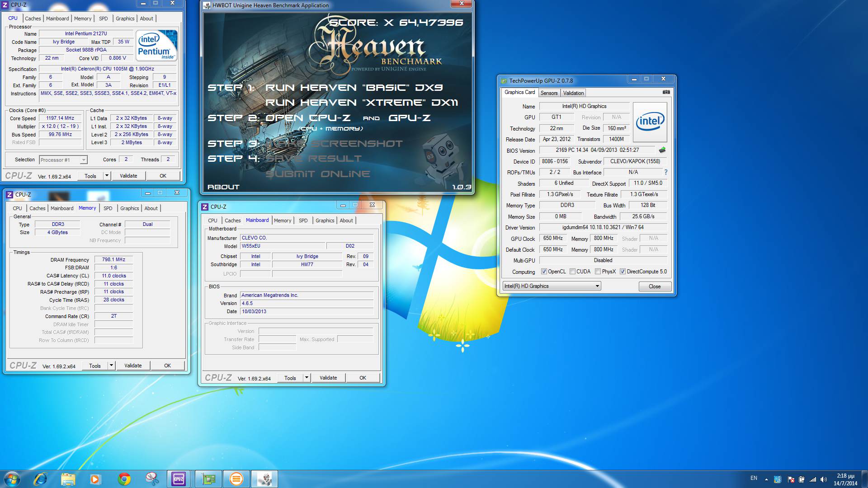868x488 pixels.
Task: Click the GPU-Z camera screenshot icon
Action: click(666, 92)
